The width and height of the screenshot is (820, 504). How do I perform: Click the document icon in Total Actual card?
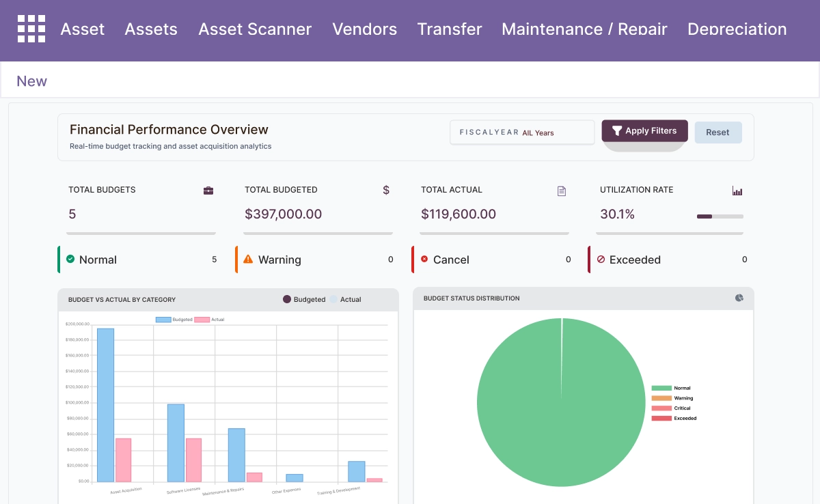click(x=562, y=191)
